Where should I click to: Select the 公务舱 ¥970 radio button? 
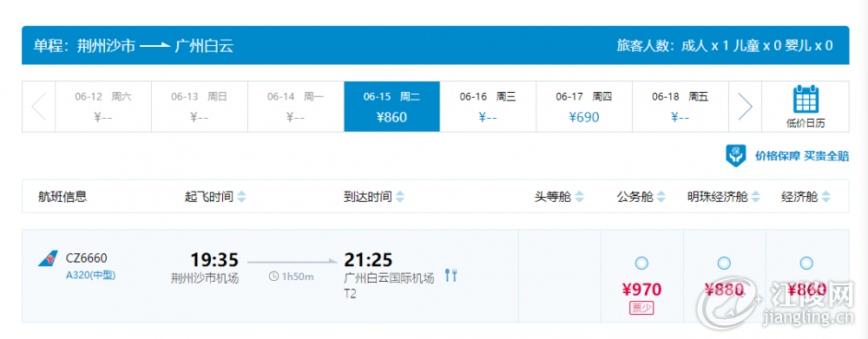tap(641, 264)
